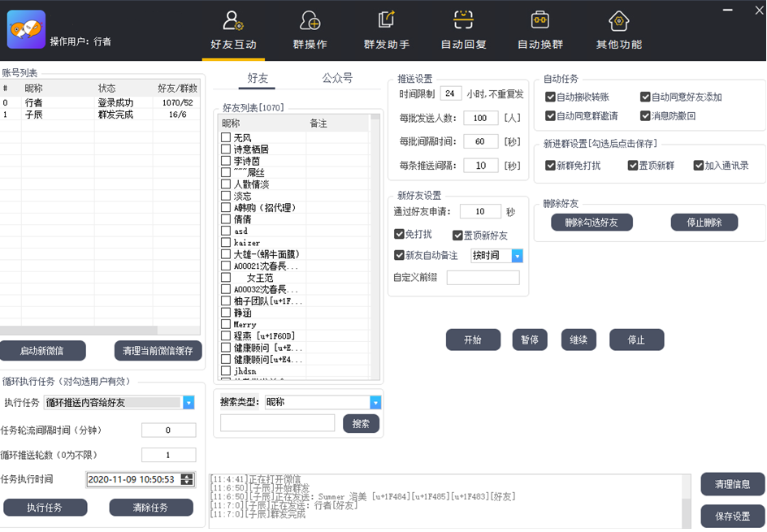Select the friend Merry checkbox
767x532 pixels.
[226, 324]
